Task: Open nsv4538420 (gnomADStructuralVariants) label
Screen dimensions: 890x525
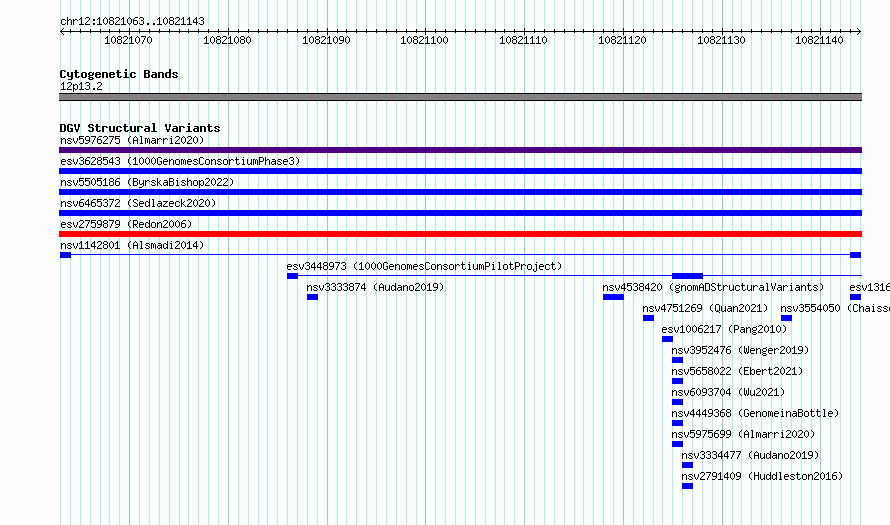Action: click(713, 287)
